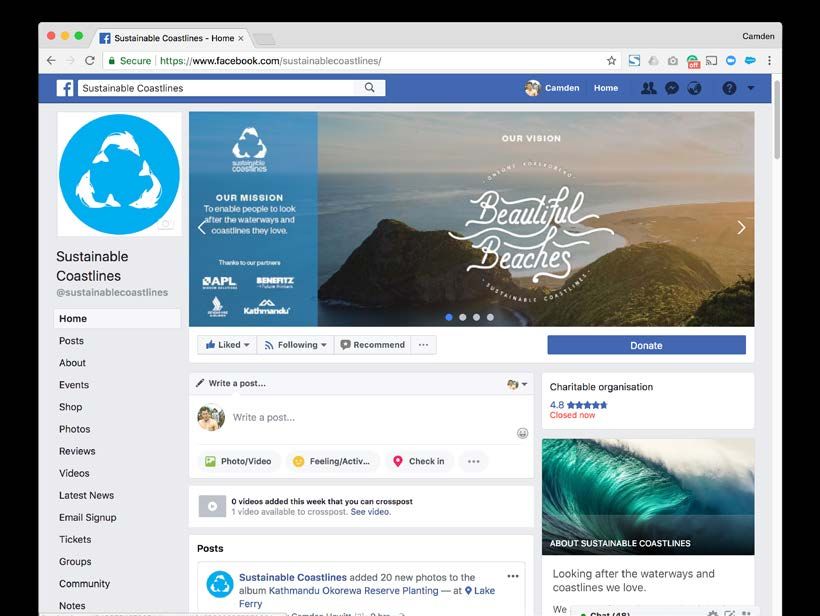Viewport: 820px width, 616px height.
Task: Open the post-as identity selector dropdown
Action: tap(517, 384)
